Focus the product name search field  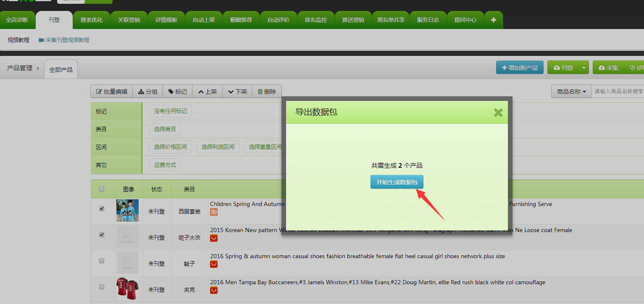(618, 91)
